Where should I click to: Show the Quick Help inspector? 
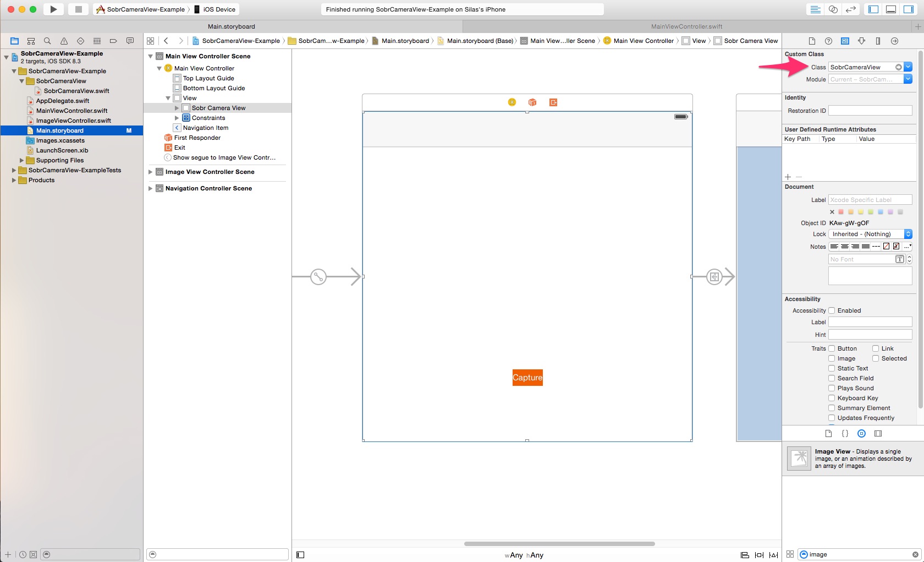[x=828, y=41]
